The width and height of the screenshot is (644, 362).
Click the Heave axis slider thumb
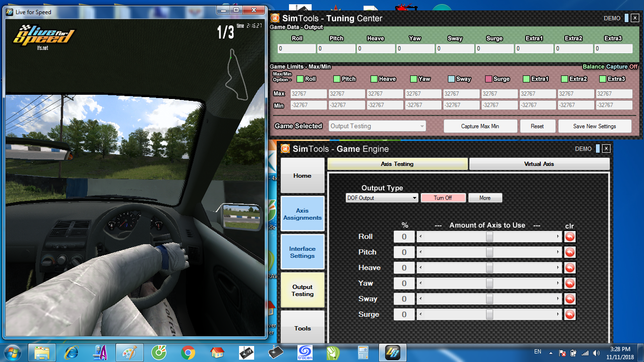pos(489,268)
